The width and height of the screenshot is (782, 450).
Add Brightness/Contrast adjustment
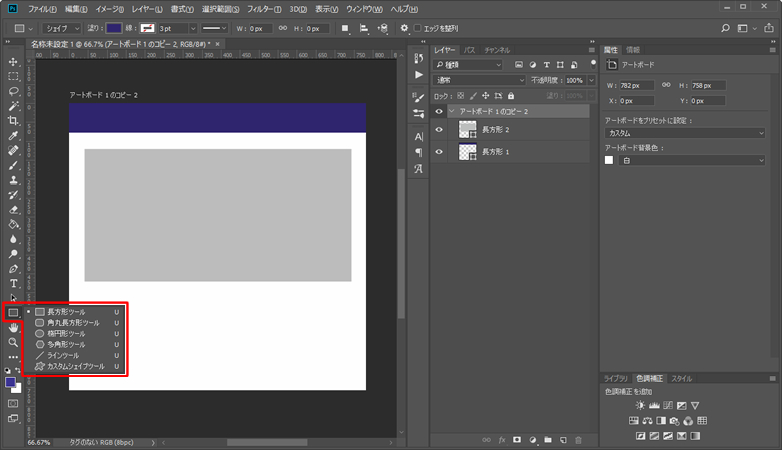point(640,405)
